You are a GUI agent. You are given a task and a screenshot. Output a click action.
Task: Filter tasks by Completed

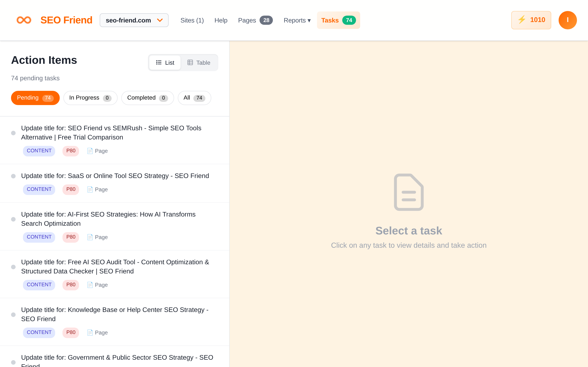tap(147, 98)
